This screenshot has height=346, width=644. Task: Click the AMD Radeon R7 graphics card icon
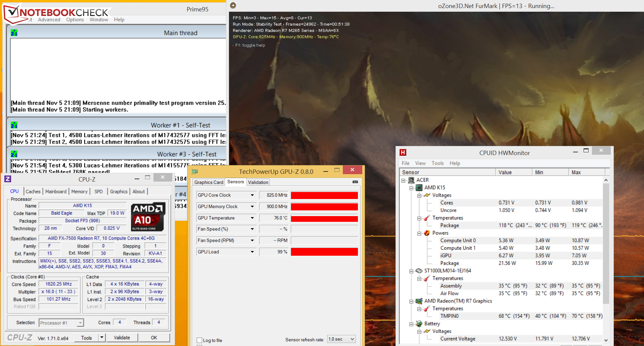419,301
